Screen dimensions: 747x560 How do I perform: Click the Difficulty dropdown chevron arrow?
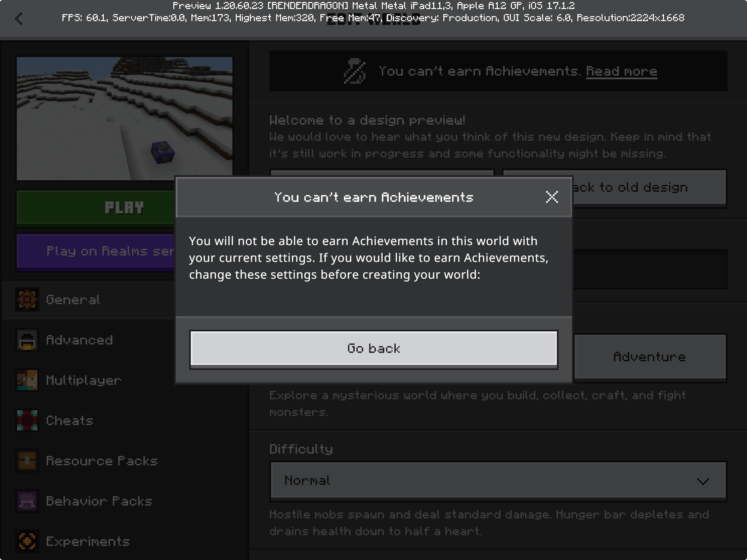[703, 481]
